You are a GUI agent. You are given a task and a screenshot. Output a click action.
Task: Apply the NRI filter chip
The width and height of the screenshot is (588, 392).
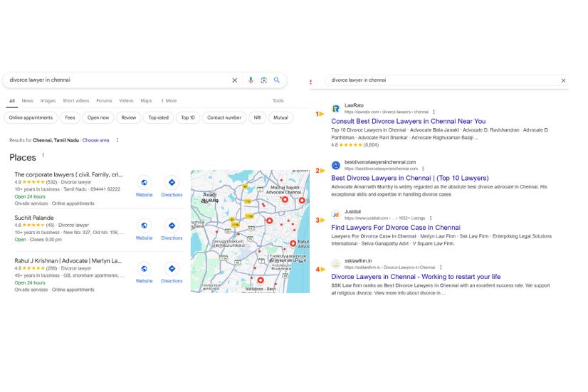point(257,117)
